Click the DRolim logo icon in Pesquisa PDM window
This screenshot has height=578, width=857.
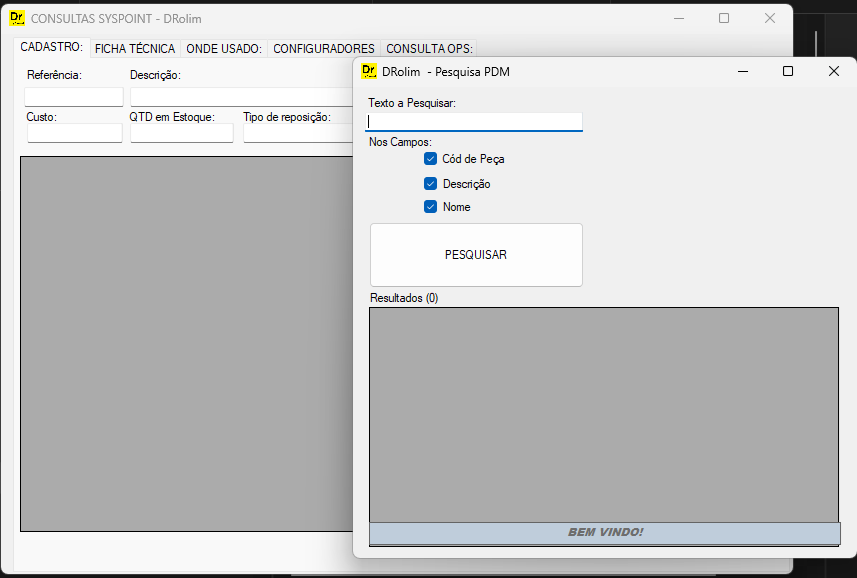[x=369, y=71]
